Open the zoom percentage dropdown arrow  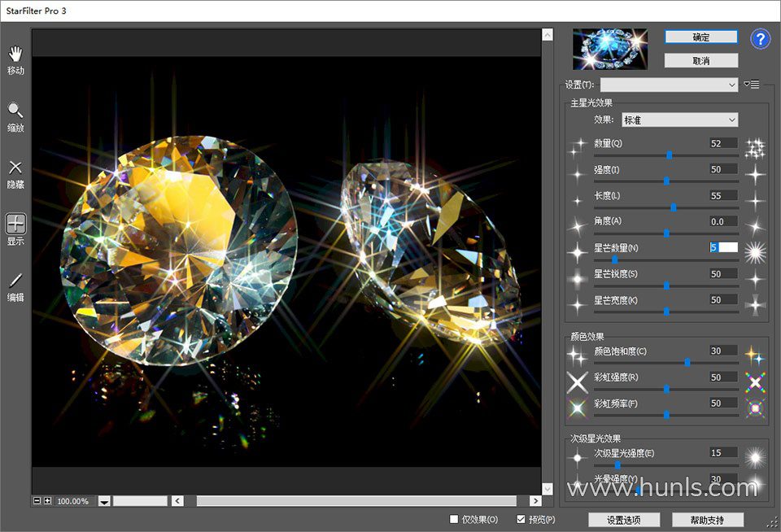tap(104, 501)
